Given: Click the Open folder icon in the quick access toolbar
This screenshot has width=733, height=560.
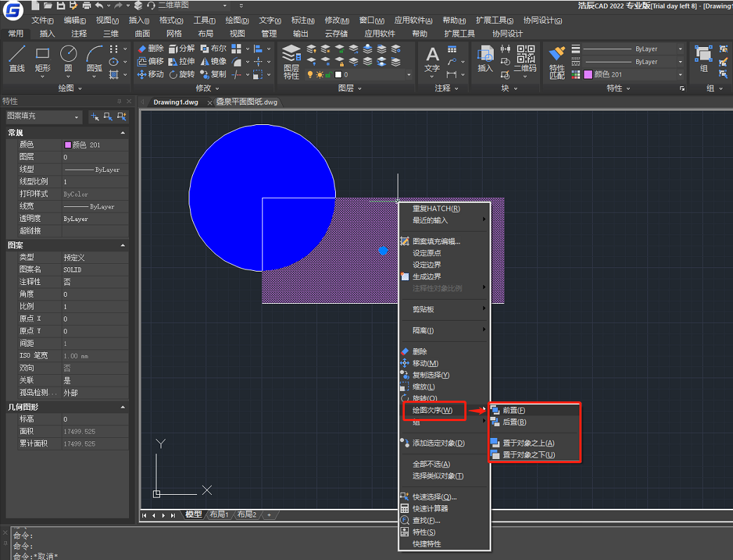Looking at the screenshot, I should click(x=48, y=6).
